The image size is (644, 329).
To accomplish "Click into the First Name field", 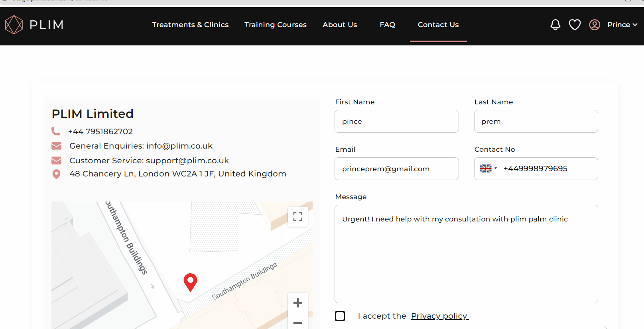I will click(396, 121).
